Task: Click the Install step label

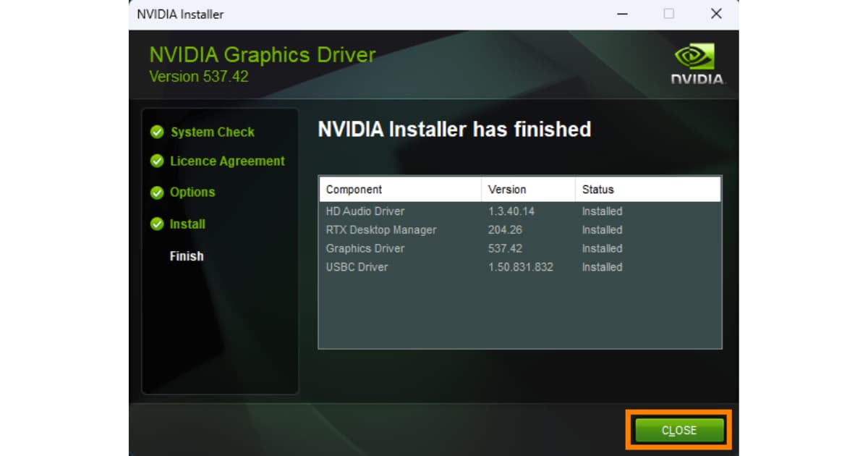Action: point(187,224)
